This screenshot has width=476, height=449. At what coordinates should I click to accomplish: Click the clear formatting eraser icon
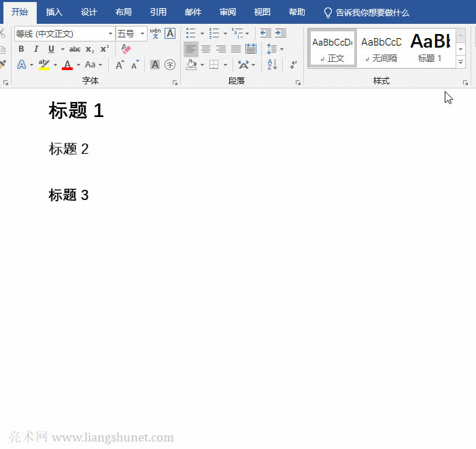pyautogui.click(x=126, y=49)
